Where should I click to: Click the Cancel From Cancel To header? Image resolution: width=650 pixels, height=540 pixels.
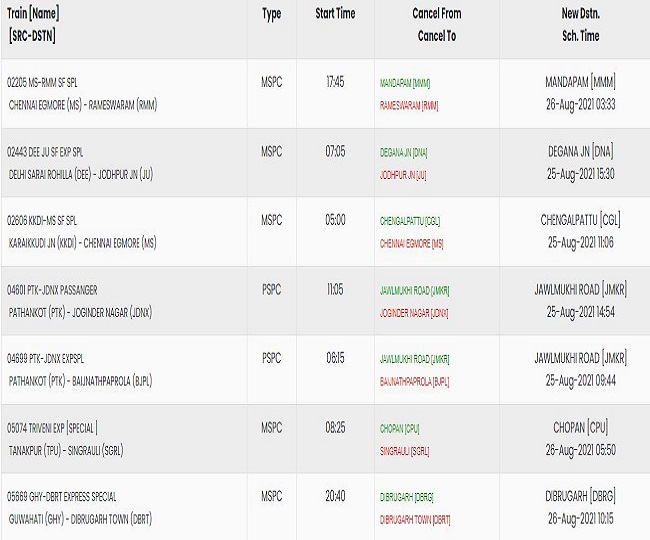click(437, 24)
